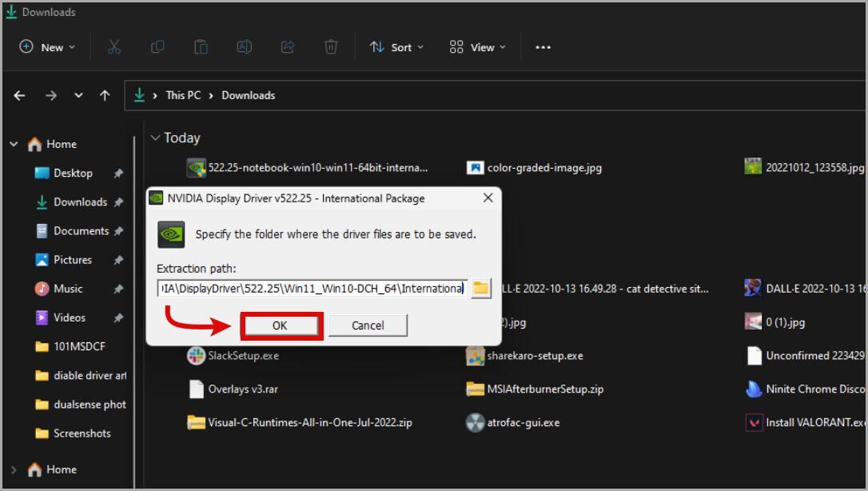Image resolution: width=868 pixels, height=491 pixels.
Task: Open dualsense phot folder in sidebar
Action: click(x=81, y=404)
